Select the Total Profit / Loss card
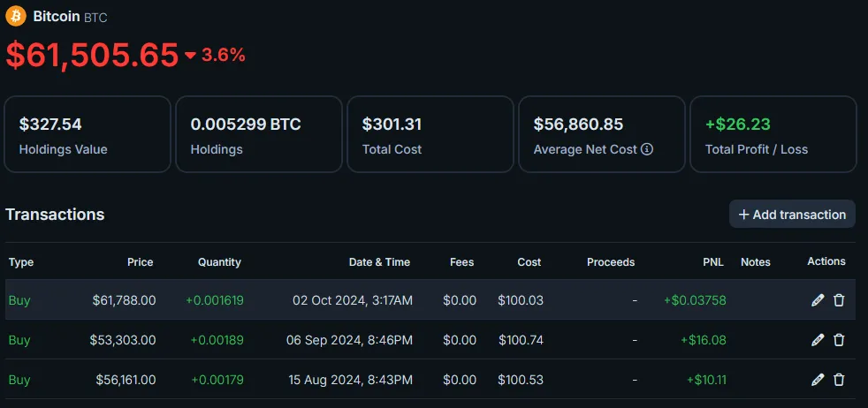This screenshot has height=408, width=868. [773, 134]
